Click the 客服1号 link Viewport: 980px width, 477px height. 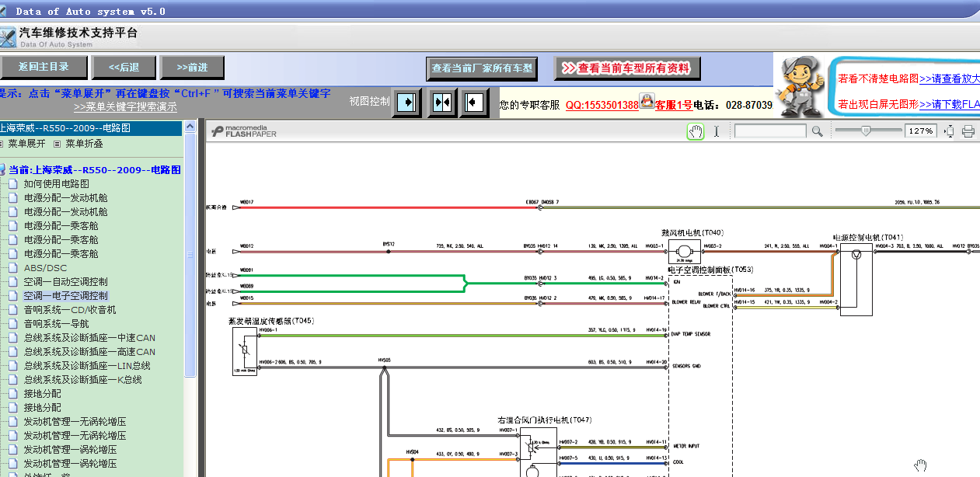tap(674, 105)
